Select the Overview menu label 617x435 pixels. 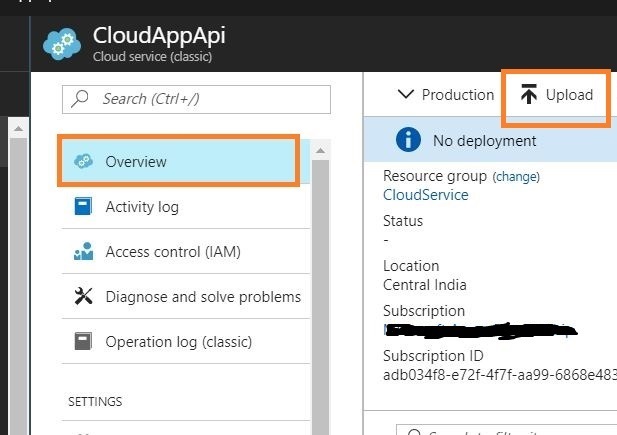click(x=136, y=162)
